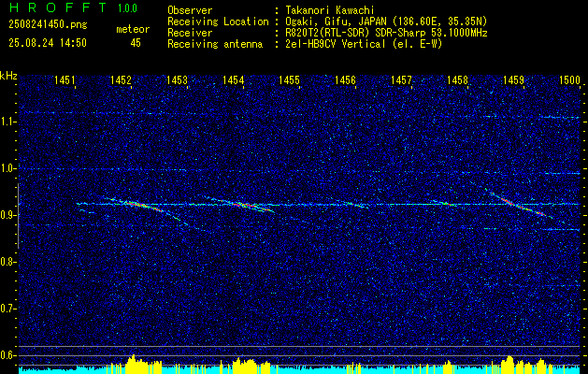The image size is (588, 374).
Task: Click frequency label 0.6
Action: pos(7,355)
